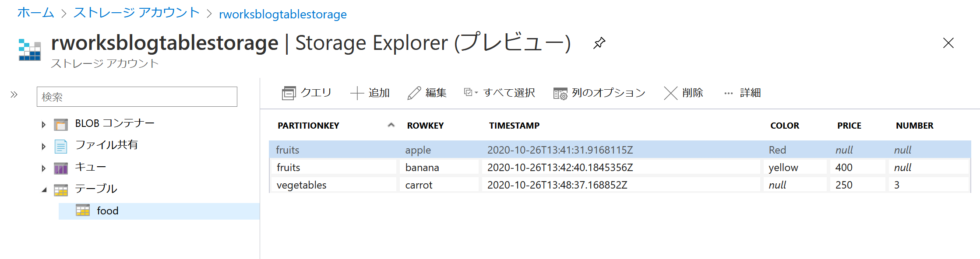Sort by NUMBER column header
The image size is (980, 259).
915,126
